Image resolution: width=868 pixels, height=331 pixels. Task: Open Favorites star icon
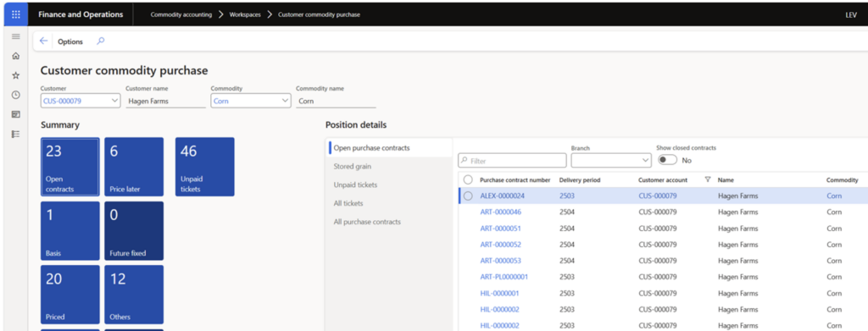15,75
